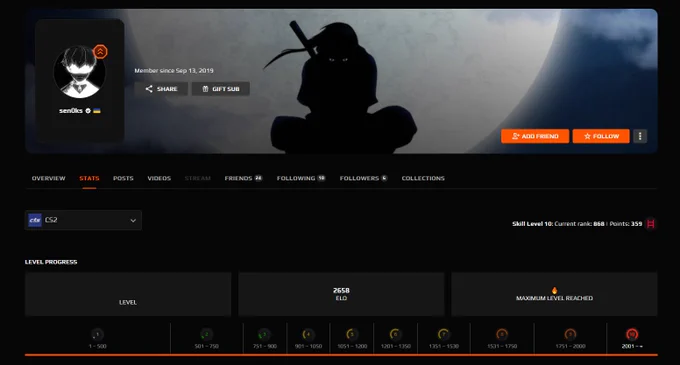Screen dimensions: 680x365
Task: Click the level 4 skill icon
Action: pyautogui.click(x=308, y=334)
